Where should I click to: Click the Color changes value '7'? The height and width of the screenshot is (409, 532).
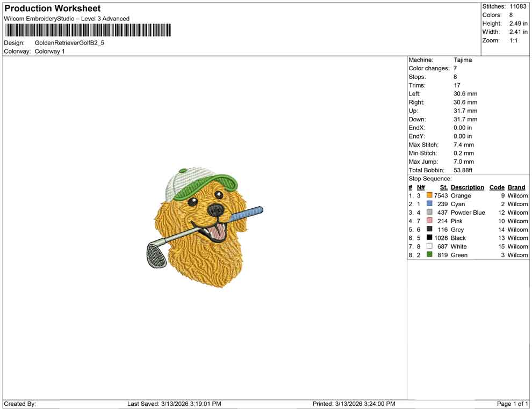point(455,69)
